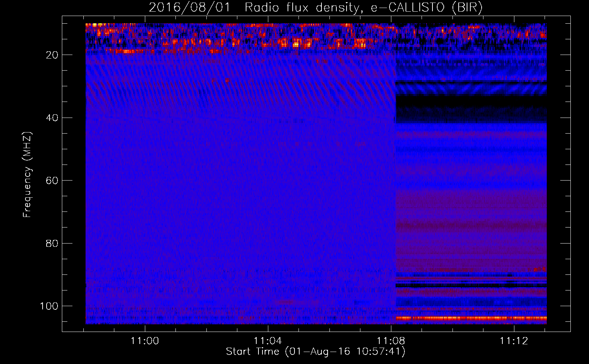Click the '11:00' time tick label
Viewport: 589px width, 364px height.
pos(145,341)
